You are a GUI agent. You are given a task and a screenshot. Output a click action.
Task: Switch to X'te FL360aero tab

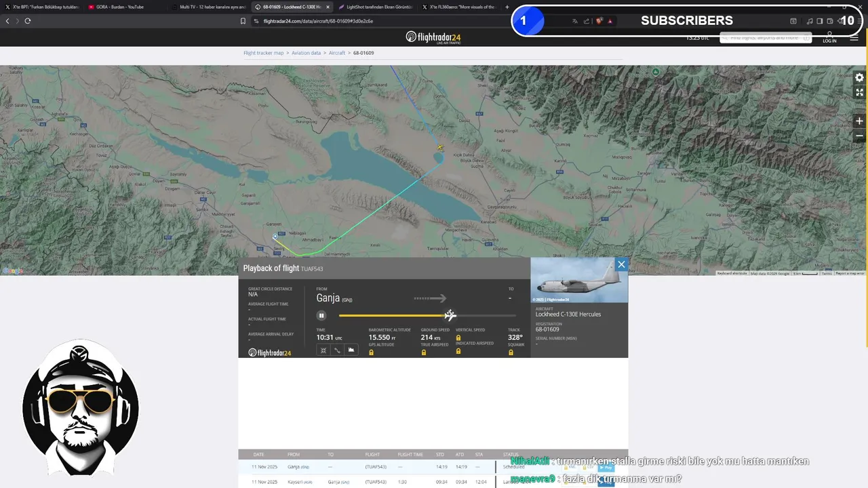[x=459, y=7]
